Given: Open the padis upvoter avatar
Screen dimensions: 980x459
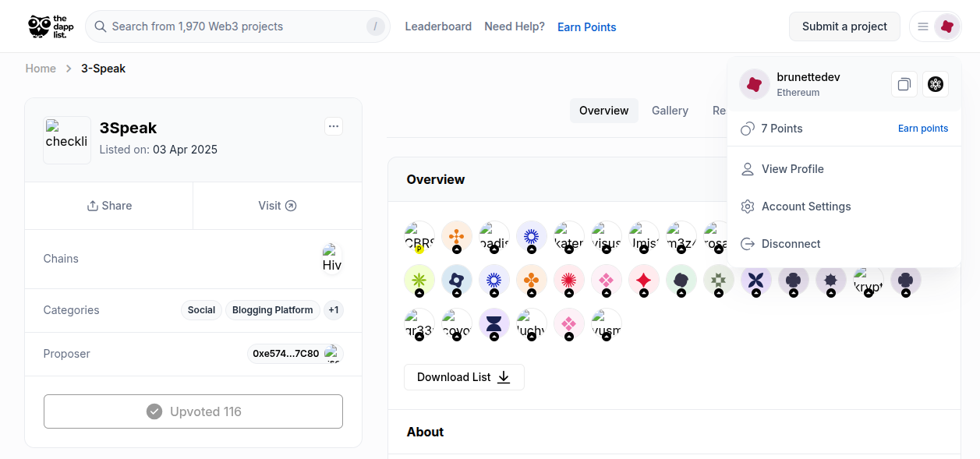Looking at the screenshot, I should pyautogui.click(x=494, y=236).
